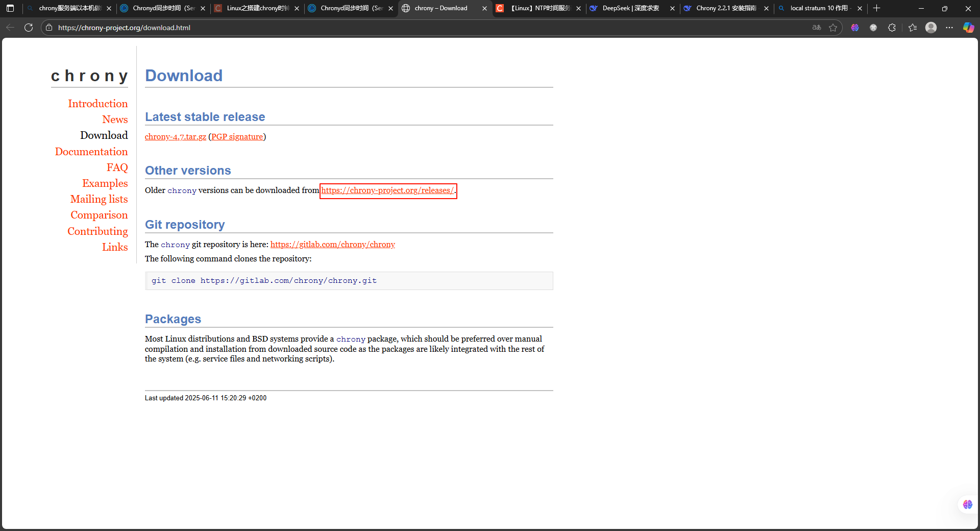The image size is (980, 531).
Task: Add this page to favorites with the star icon
Action: tap(833, 28)
